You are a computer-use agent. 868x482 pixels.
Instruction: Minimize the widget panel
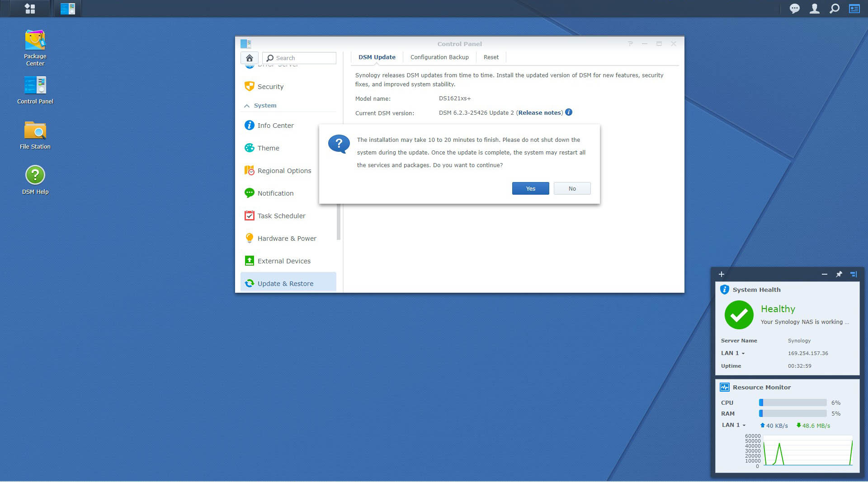(825, 274)
